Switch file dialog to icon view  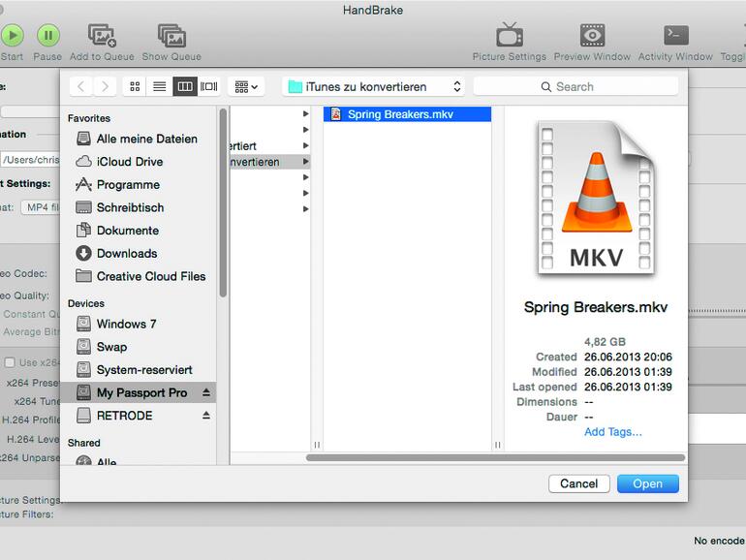(x=135, y=86)
